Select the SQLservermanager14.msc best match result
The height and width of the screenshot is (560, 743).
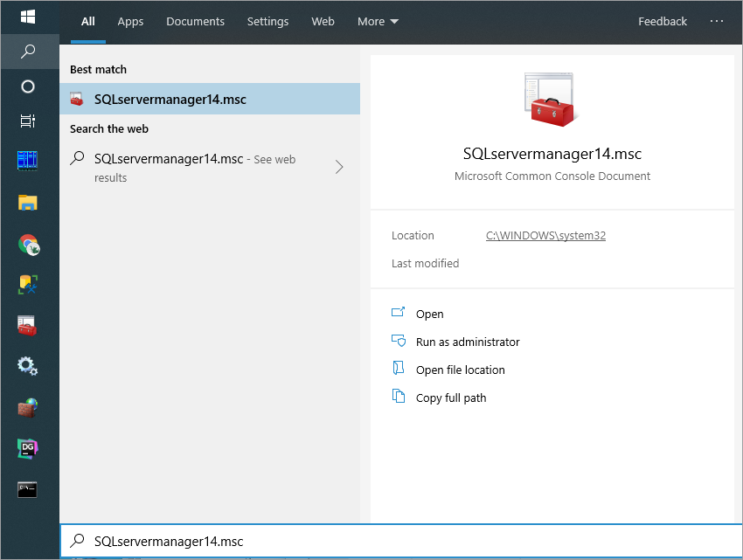210,99
